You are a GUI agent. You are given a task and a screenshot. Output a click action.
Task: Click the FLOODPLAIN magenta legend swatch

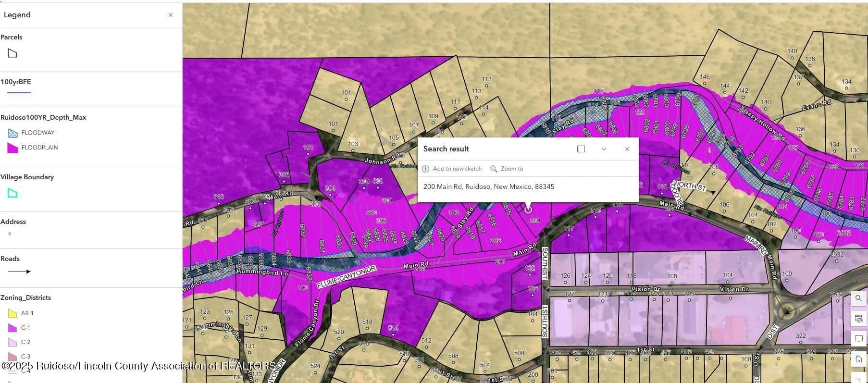(x=13, y=148)
